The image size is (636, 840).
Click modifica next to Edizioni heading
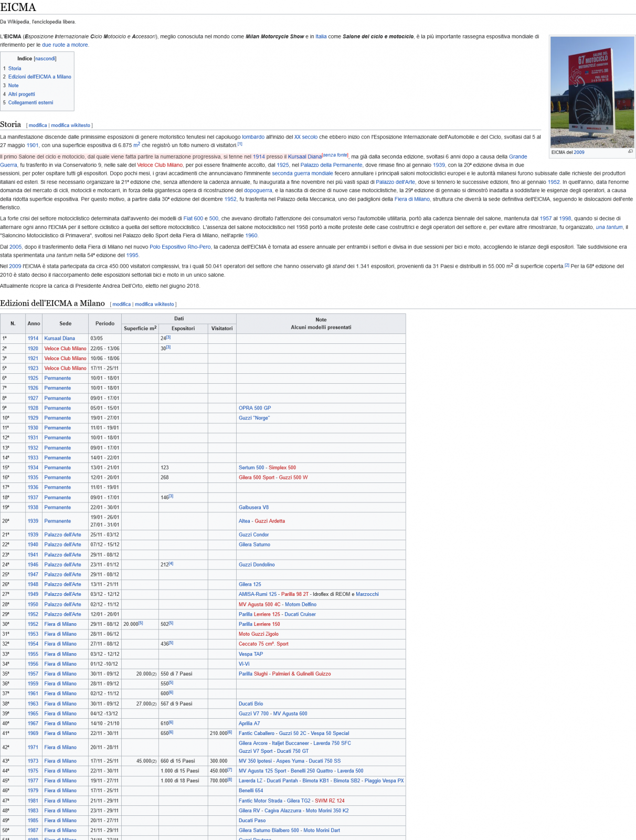click(x=122, y=304)
